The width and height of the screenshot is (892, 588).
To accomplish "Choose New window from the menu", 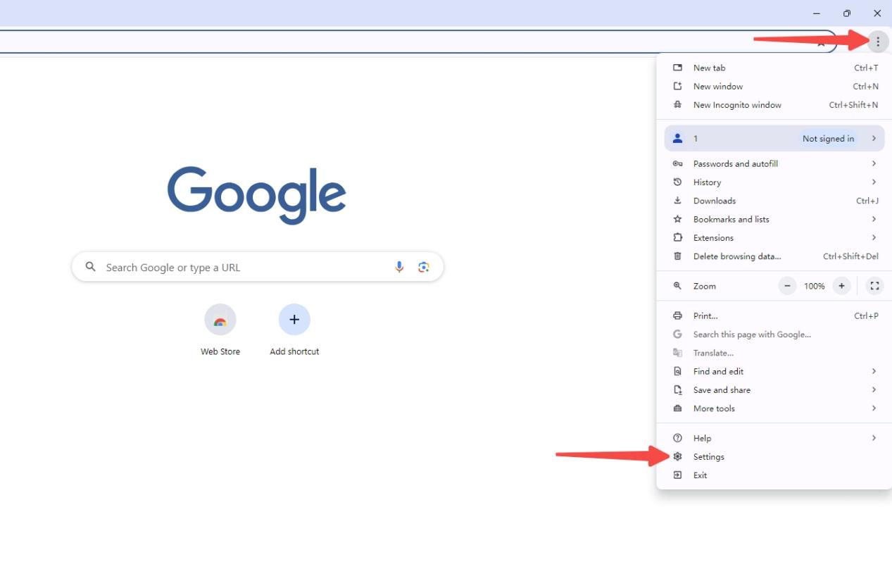I will tap(774, 86).
